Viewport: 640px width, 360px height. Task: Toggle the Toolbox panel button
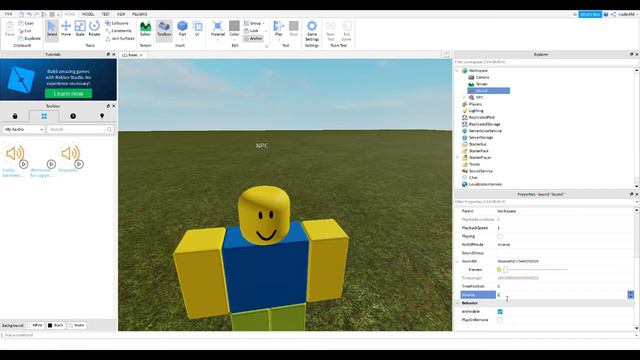164,29
